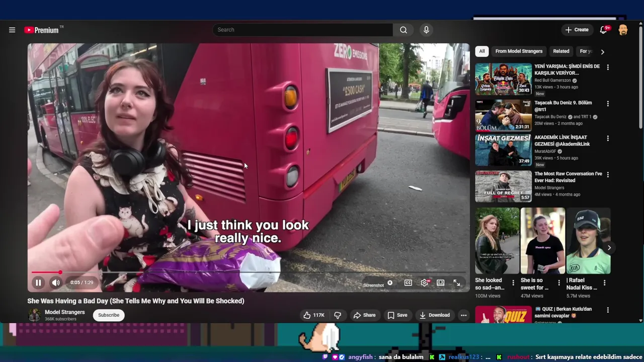Open the MuratAbiGF channel name link

point(545,151)
